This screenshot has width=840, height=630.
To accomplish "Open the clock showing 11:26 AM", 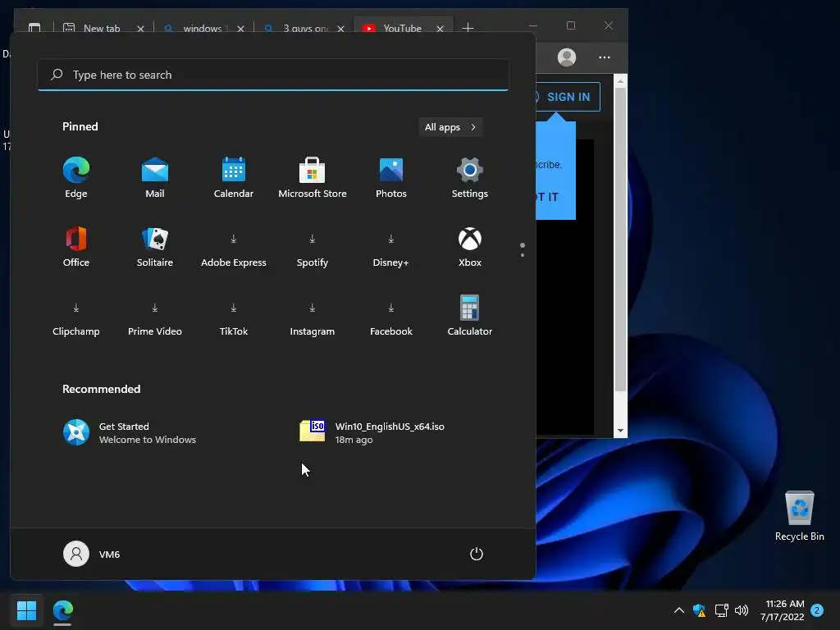I will (782, 610).
